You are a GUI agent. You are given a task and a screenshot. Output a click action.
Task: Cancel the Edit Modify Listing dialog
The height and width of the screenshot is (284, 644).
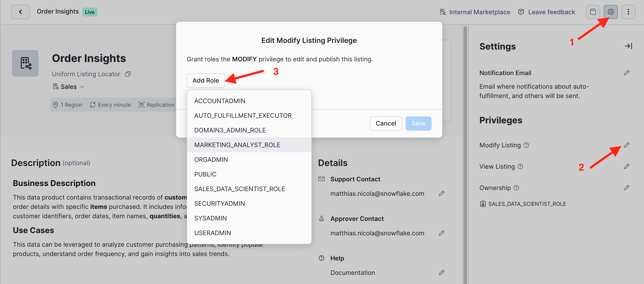[385, 123]
